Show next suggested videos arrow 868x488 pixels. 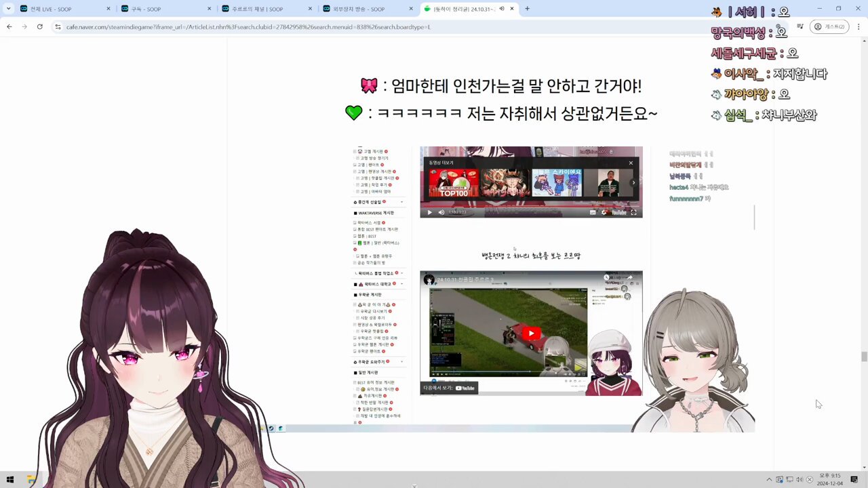coord(633,182)
